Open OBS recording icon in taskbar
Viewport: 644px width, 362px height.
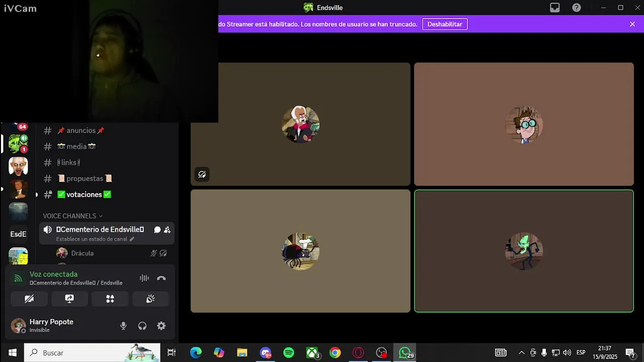(382, 352)
